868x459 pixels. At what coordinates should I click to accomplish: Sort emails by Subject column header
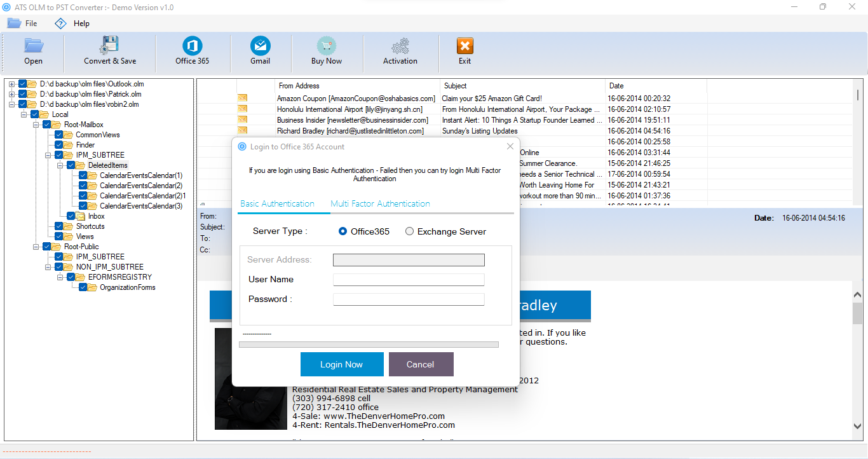[522, 86]
